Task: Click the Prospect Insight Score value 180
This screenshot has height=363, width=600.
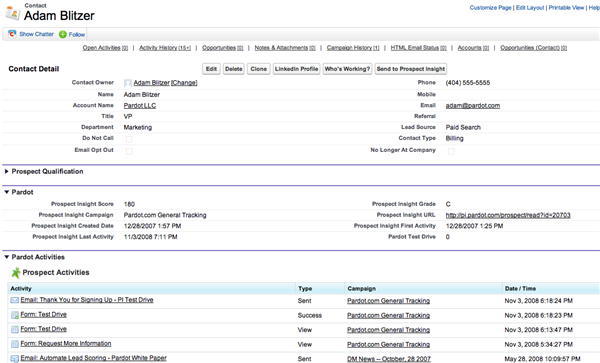Action: 129,204
